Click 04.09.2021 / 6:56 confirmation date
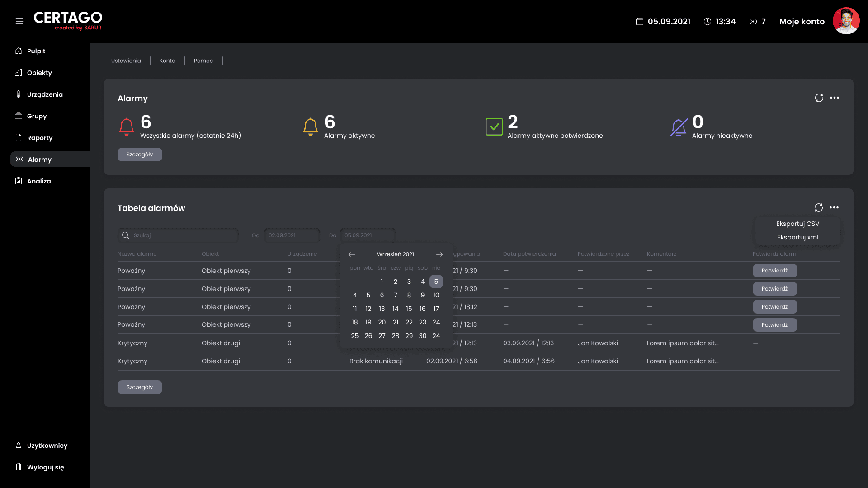868x488 pixels. [x=529, y=361]
